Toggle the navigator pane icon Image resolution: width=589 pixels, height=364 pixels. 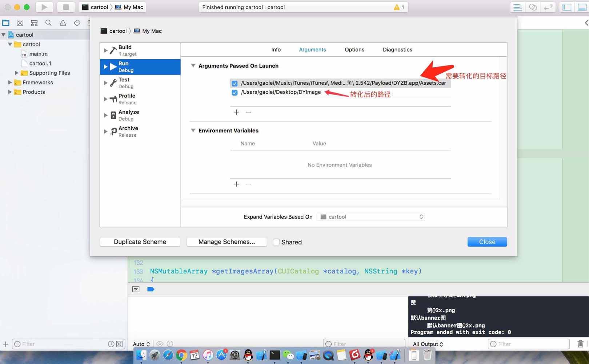coord(567,7)
